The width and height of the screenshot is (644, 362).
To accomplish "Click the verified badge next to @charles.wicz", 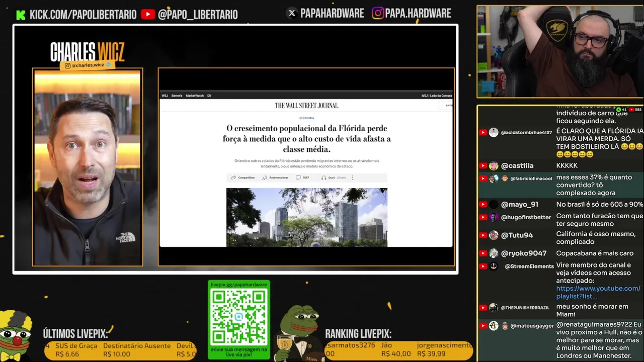I will [108, 65].
